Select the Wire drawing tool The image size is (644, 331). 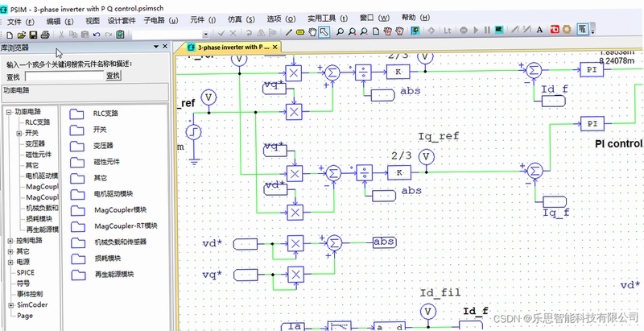tap(289, 32)
